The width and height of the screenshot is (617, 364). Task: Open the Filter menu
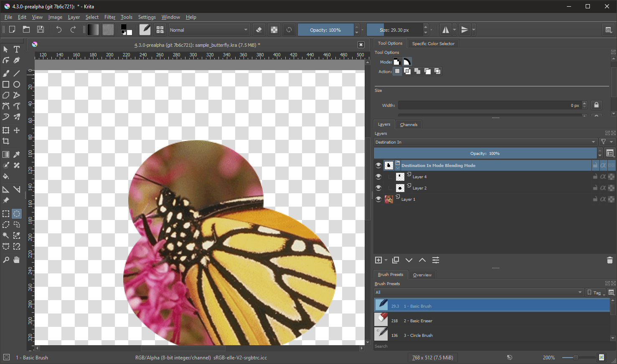tap(110, 17)
